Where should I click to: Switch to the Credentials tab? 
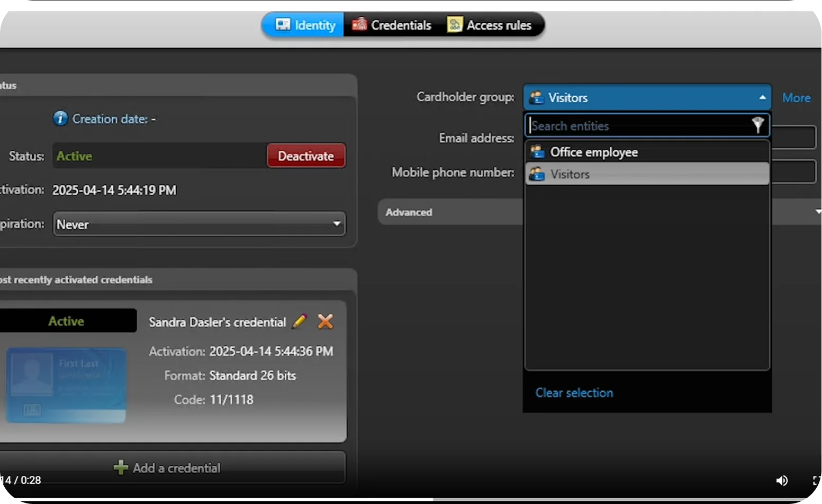[x=401, y=24]
